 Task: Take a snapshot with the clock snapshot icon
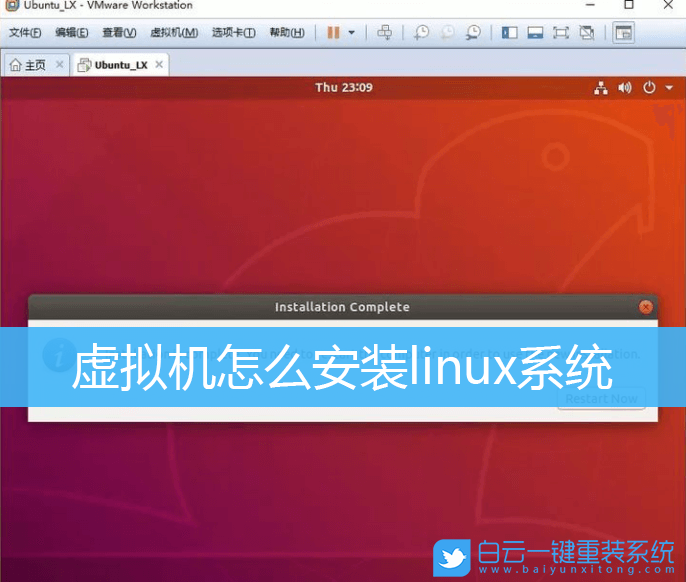pyautogui.click(x=422, y=32)
